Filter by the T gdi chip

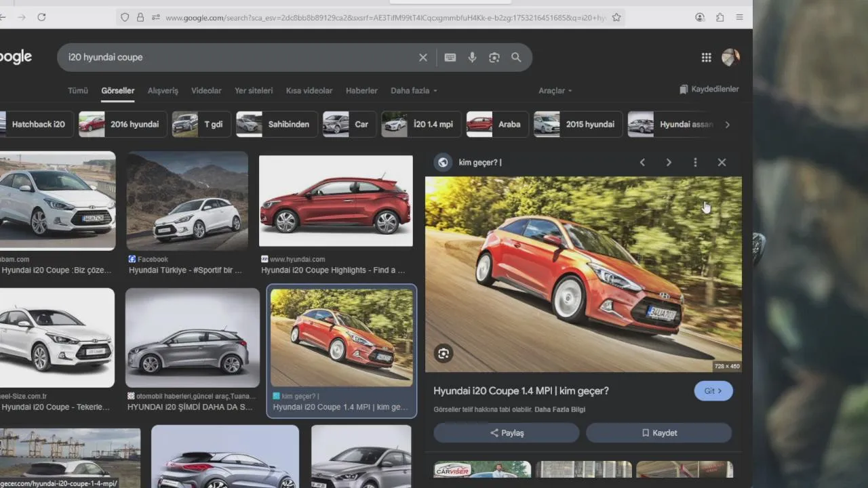[201, 125]
